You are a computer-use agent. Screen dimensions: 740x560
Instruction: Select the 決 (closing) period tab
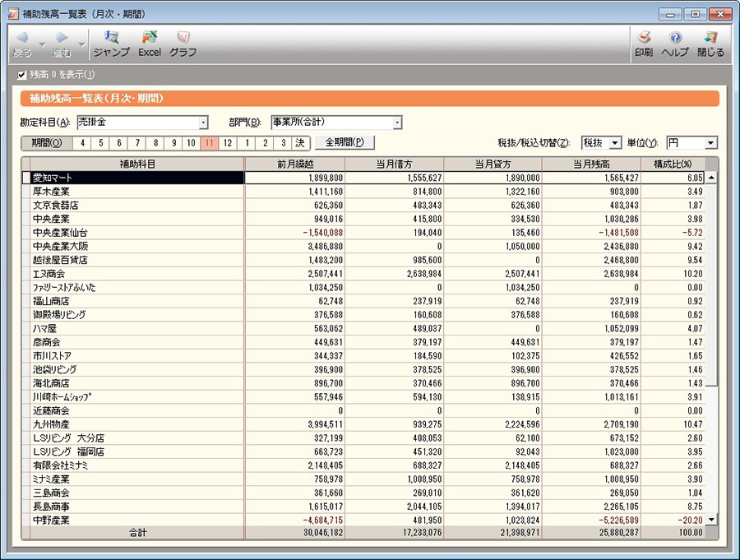pos(300,142)
